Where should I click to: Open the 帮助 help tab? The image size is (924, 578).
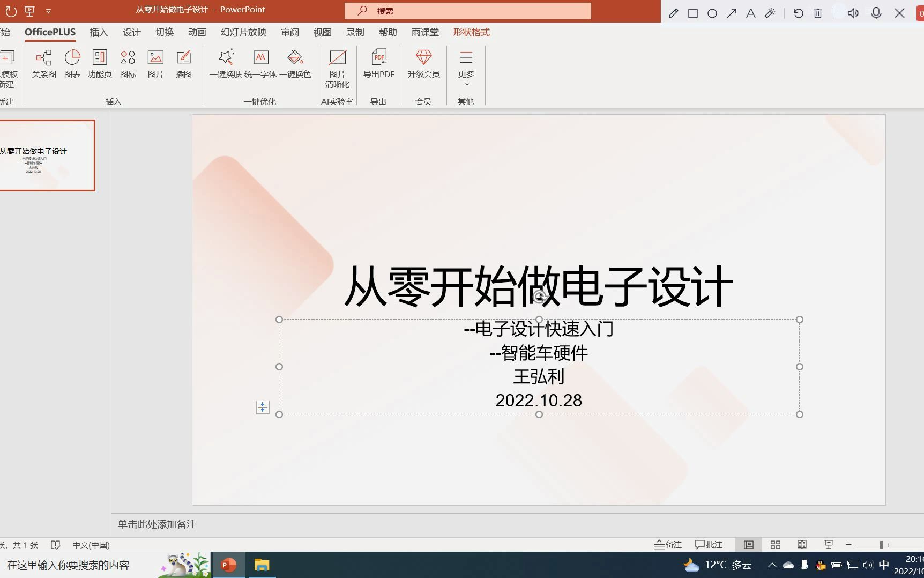click(388, 32)
